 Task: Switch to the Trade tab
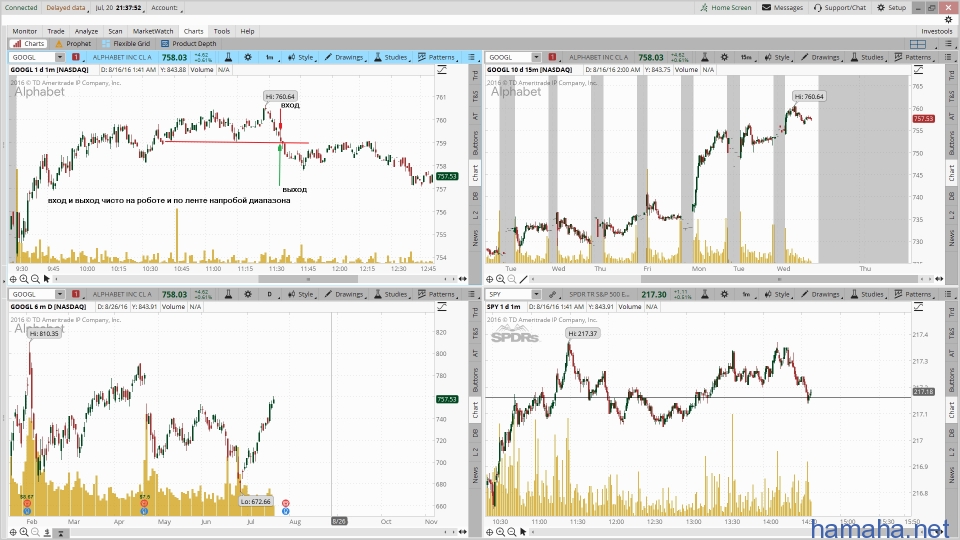click(56, 31)
